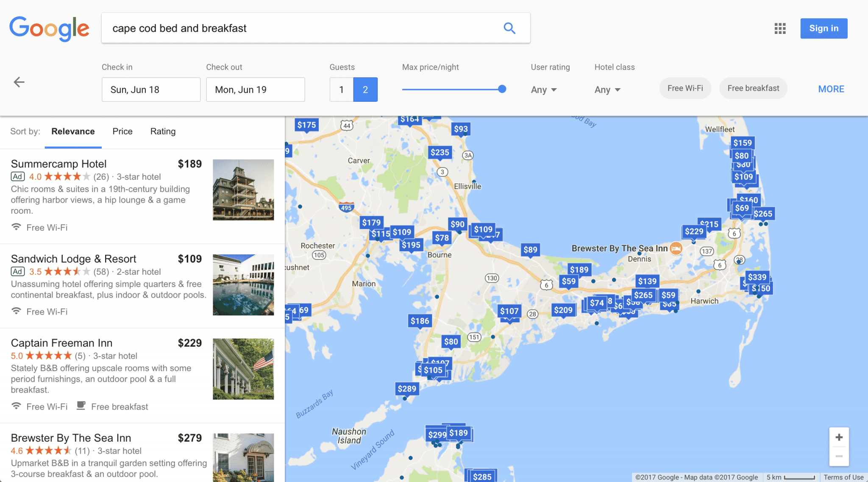This screenshot has height=482, width=868.
Task: Open the Google apps grid icon
Action: tap(780, 28)
